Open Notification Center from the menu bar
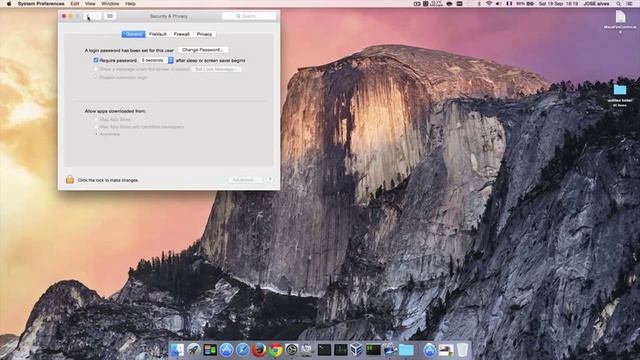The image size is (640, 360). pos(630,4)
